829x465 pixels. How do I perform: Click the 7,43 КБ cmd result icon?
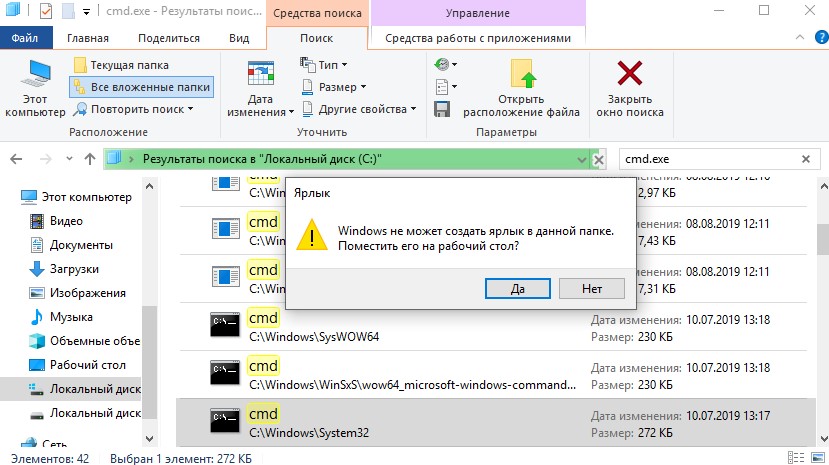pyautogui.click(x=226, y=229)
